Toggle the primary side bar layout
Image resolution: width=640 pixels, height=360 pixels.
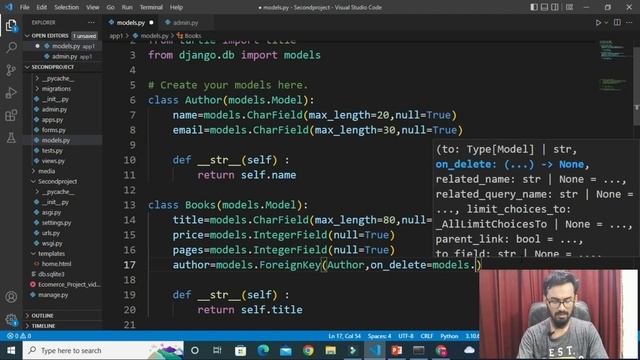pos(534,7)
